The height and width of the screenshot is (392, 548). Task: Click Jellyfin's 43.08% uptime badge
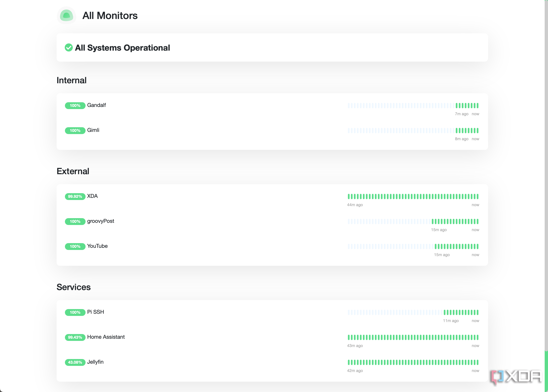coord(75,362)
